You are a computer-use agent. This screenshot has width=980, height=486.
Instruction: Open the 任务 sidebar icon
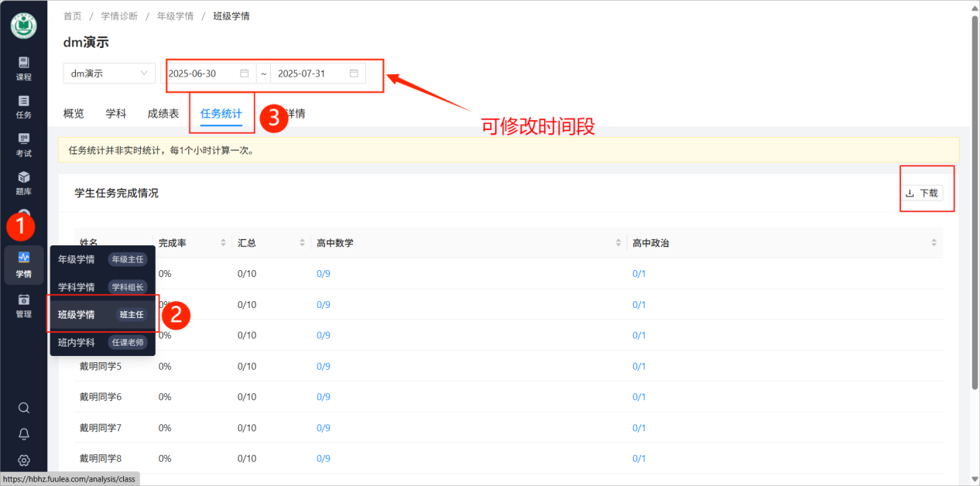24,107
